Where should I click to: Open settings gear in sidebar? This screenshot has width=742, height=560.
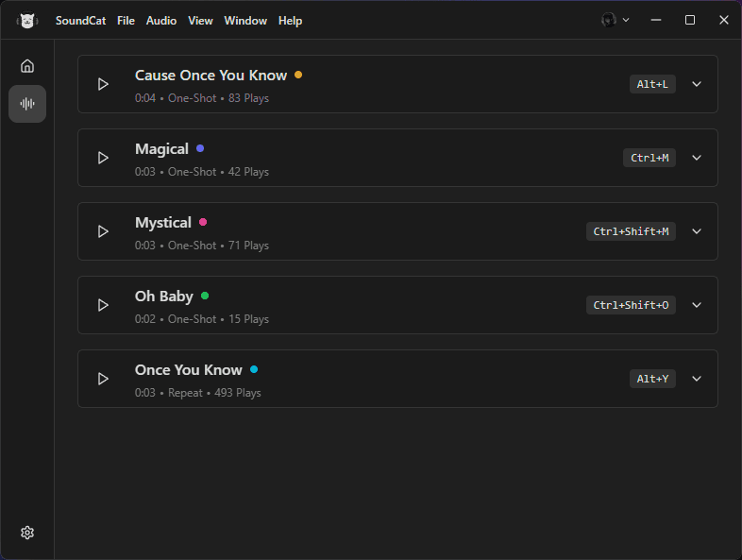(27, 533)
